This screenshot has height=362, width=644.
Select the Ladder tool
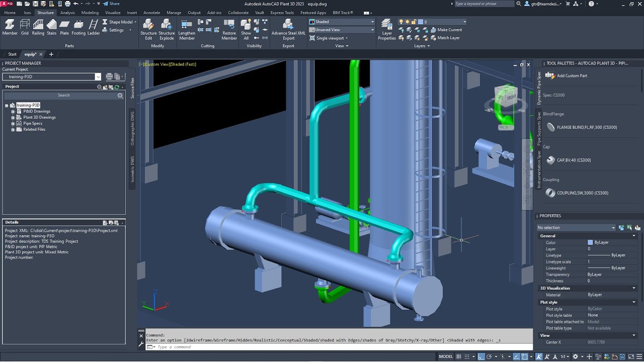point(94,27)
